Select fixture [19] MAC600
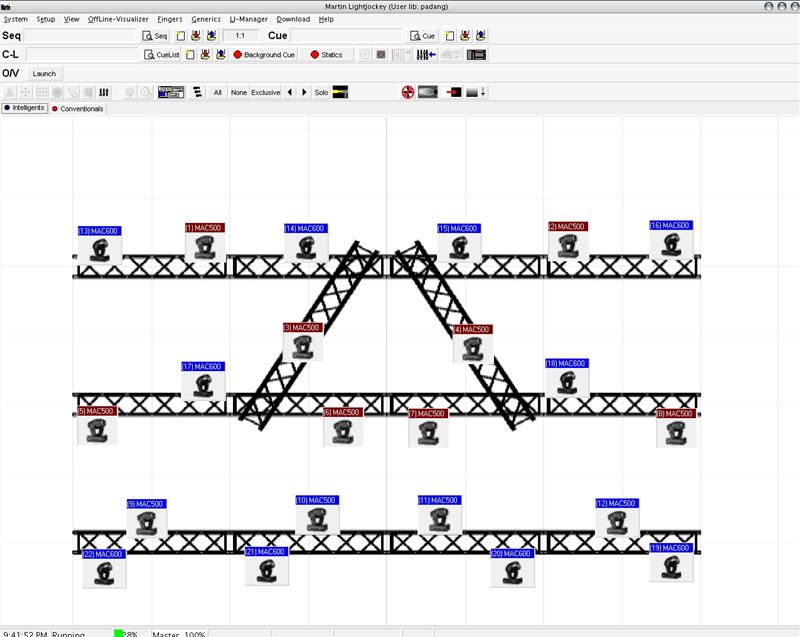Screen dimensions: 800x637 (671, 563)
